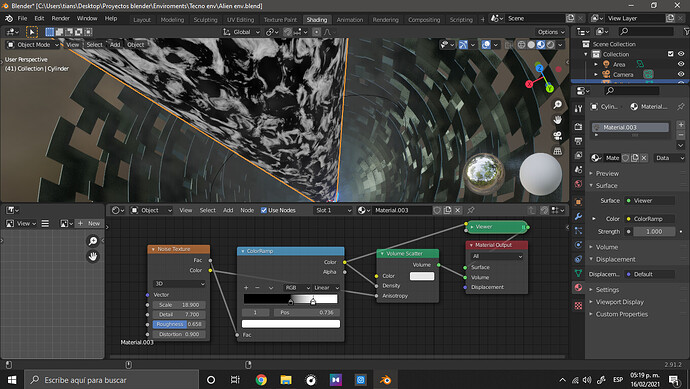690x389 pixels.
Task: Click the Displacement Default button
Action: pos(650,274)
